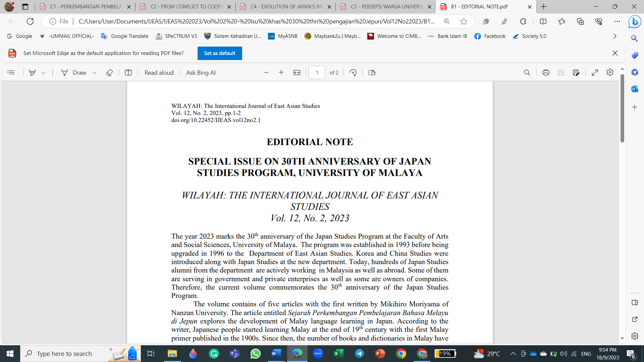Rotate the PDF page

pos(353,72)
